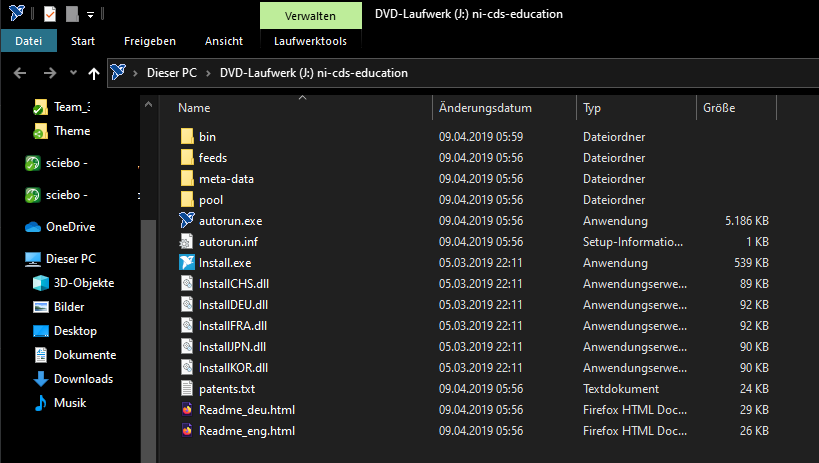Click the patents.txt text document icon
Viewport: 819px width, 463px height.
pyautogui.click(x=187, y=388)
